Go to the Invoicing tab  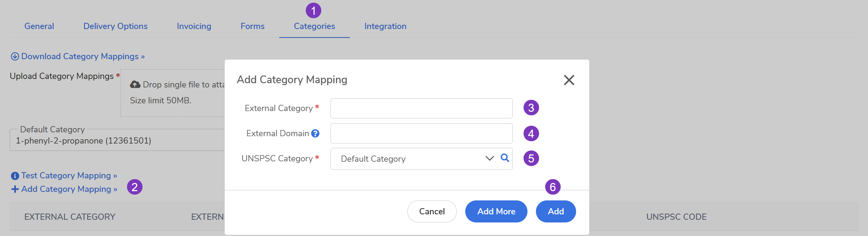point(194,26)
